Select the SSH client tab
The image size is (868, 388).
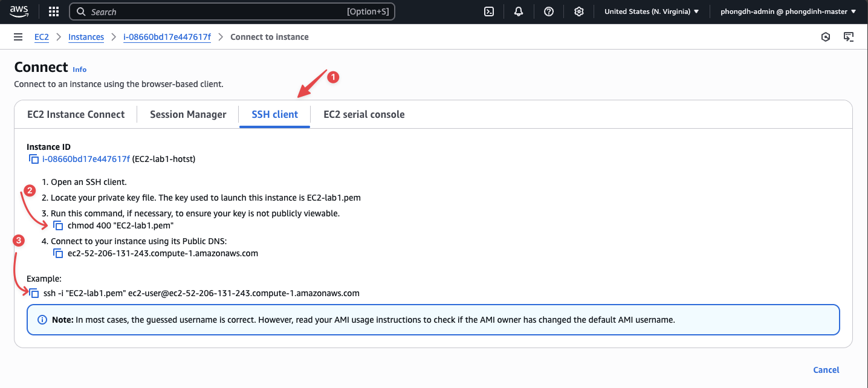(275, 114)
